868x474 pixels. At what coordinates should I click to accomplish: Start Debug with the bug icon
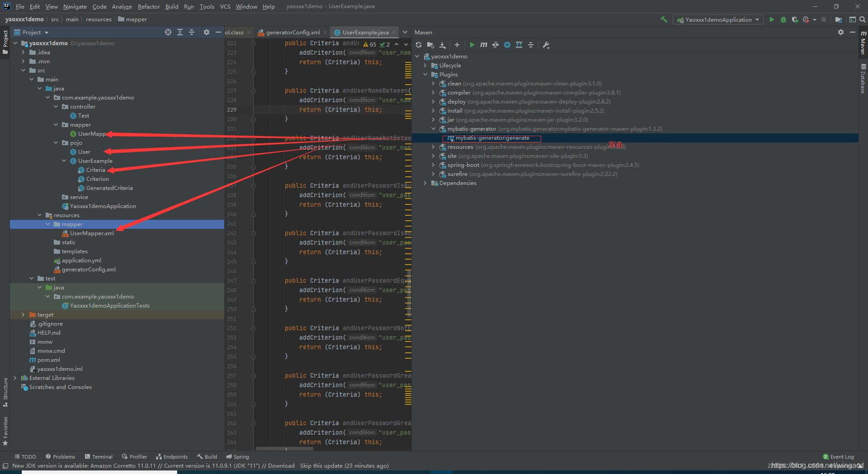click(x=783, y=19)
